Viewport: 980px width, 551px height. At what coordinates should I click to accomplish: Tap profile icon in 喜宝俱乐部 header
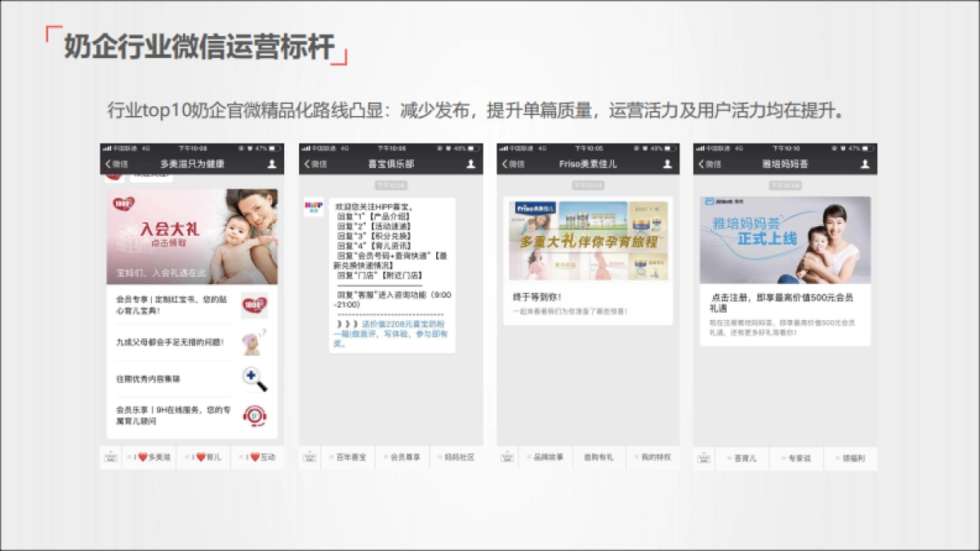[x=470, y=164]
